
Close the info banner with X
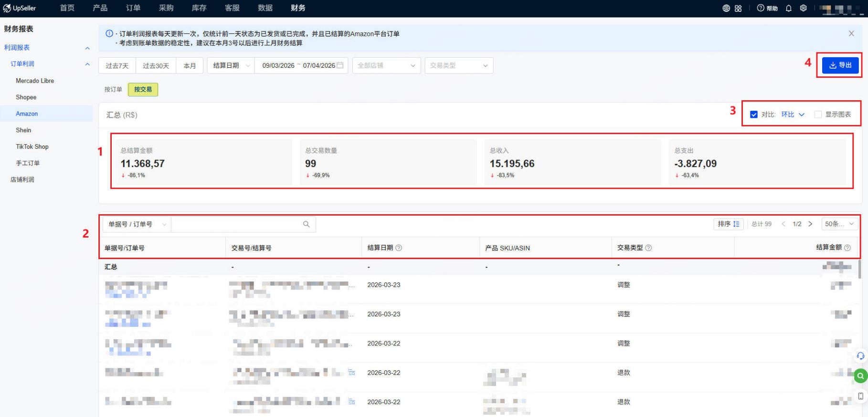pos(851,33)
